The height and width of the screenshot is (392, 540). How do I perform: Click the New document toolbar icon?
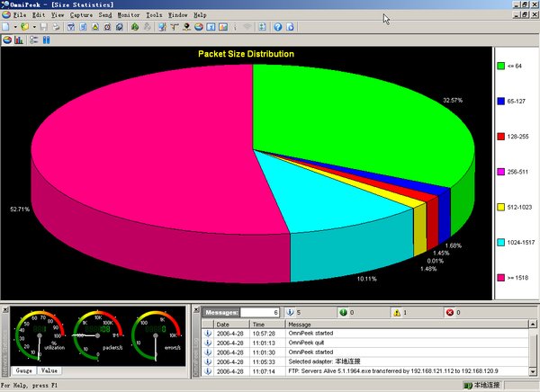6,27
